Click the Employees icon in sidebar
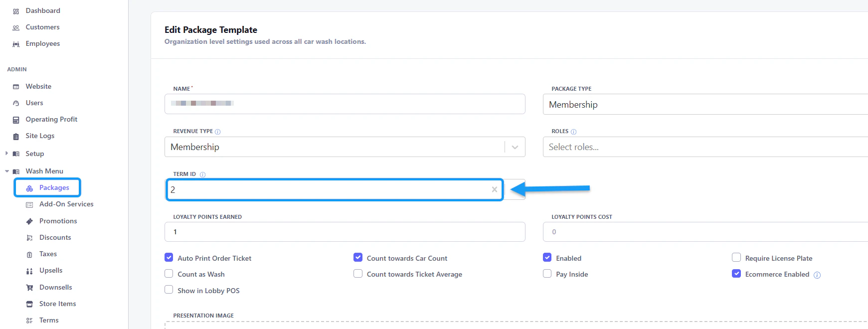868x329 pixels. click(16, 44)
